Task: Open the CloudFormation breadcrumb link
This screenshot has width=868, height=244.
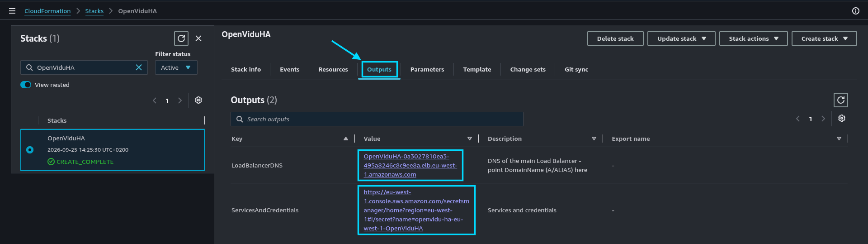Action: click(x=47, y=11)
